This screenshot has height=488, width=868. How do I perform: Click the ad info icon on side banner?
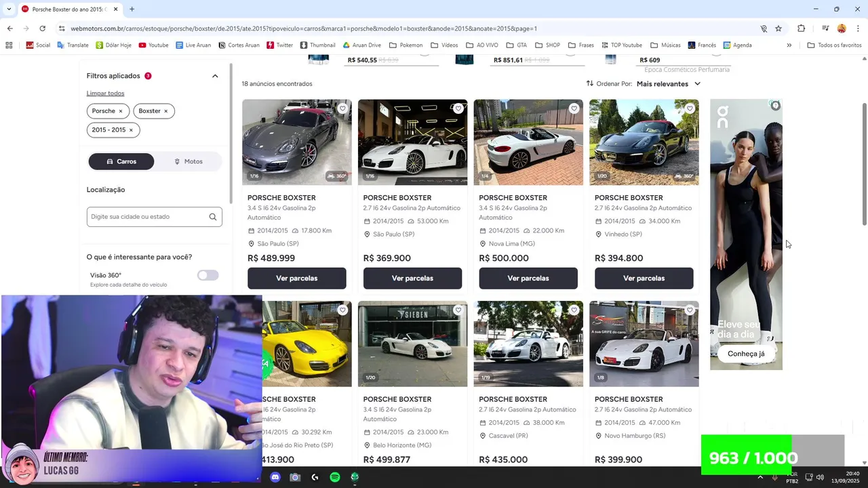(x=776, y=105)
